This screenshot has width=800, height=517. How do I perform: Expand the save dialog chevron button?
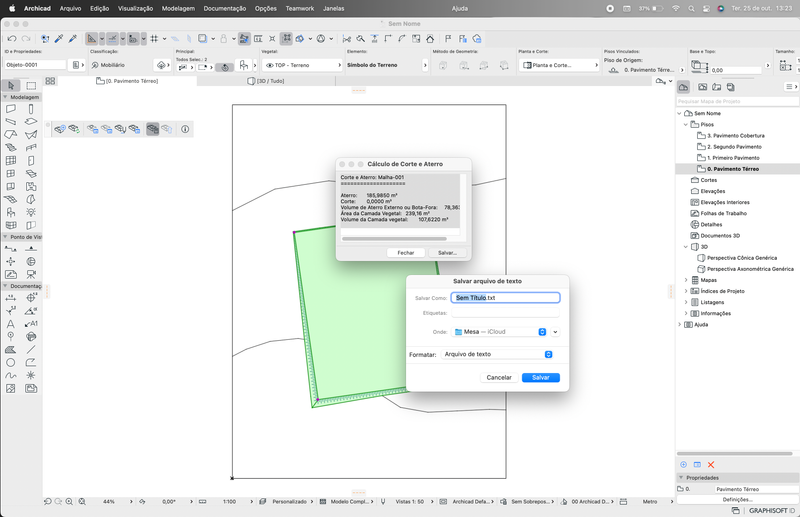pos(555,332)
